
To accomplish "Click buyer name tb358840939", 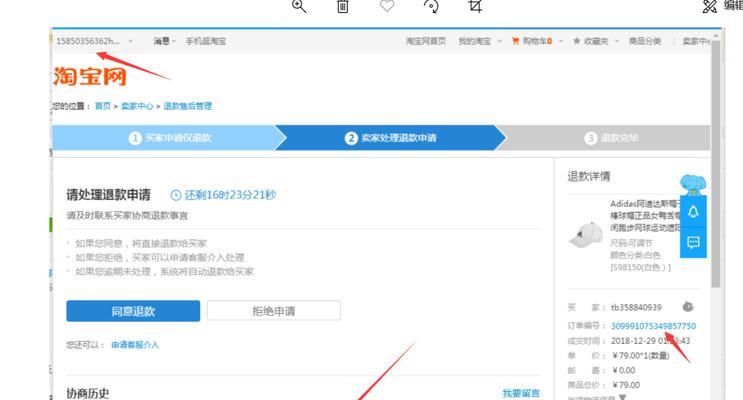I will (636, 308).
